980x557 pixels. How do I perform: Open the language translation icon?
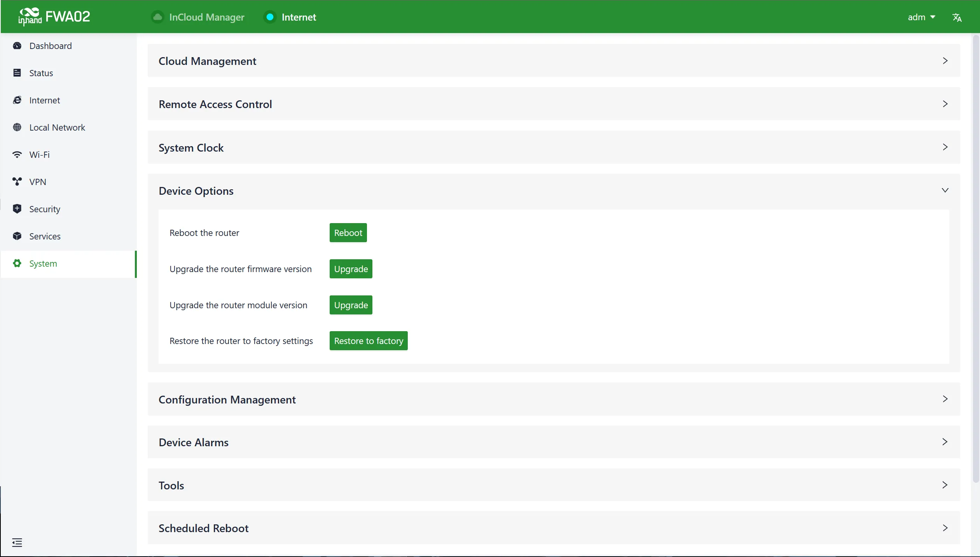click(957, 17)
